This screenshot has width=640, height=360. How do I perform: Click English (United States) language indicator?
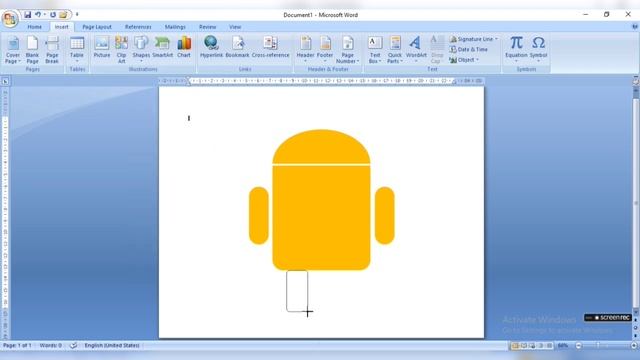[112, 345]
